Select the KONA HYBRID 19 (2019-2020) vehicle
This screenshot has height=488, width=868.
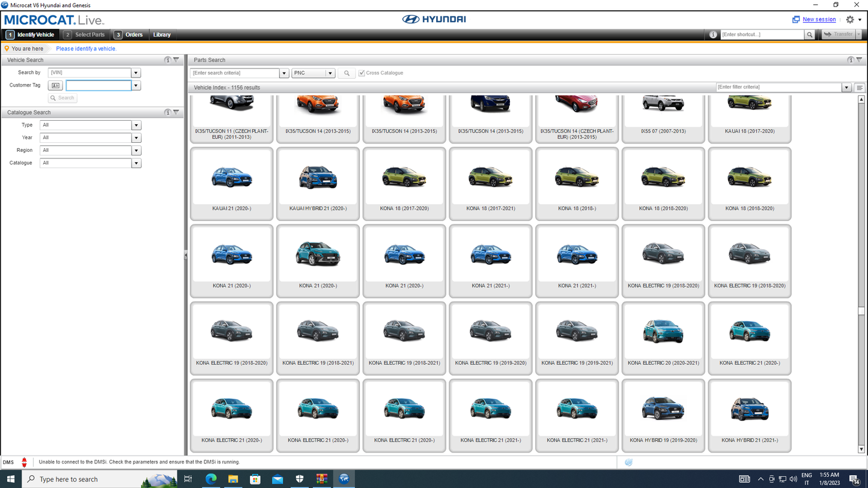click(x=663, y=415)
